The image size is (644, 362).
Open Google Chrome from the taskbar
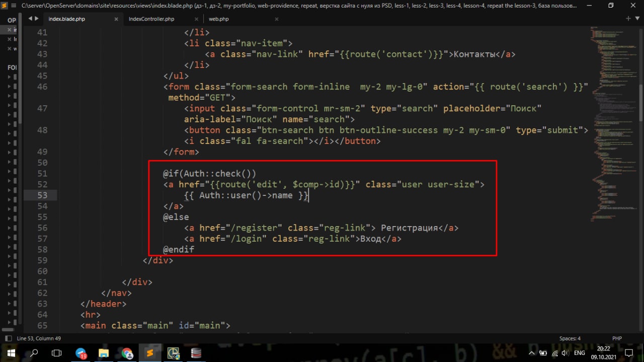pyautogui.click(x=127, y=353)
